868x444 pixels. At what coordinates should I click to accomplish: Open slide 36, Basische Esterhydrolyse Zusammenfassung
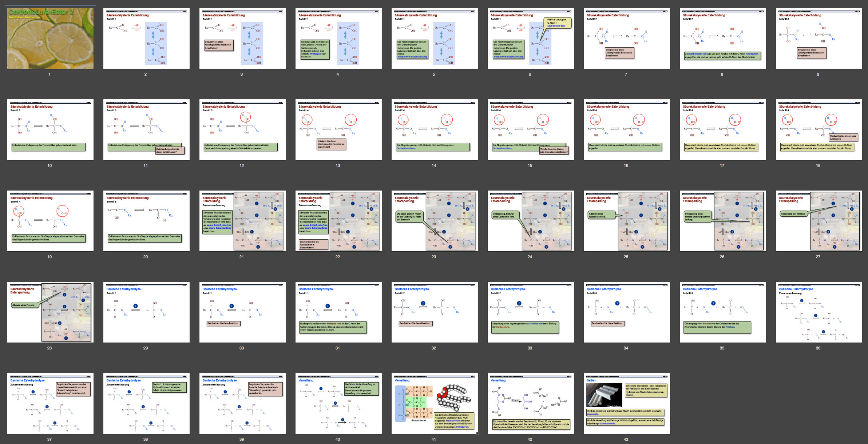[x=819, y=312]
